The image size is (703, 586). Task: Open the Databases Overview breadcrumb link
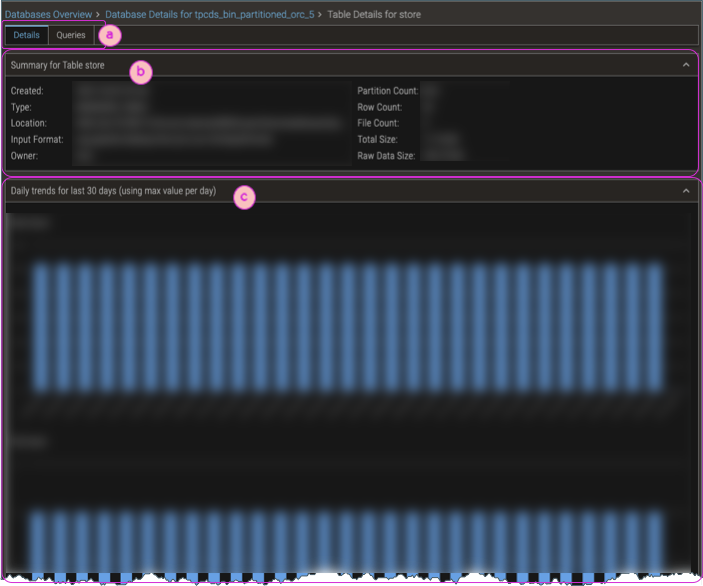tap(48, 14)
